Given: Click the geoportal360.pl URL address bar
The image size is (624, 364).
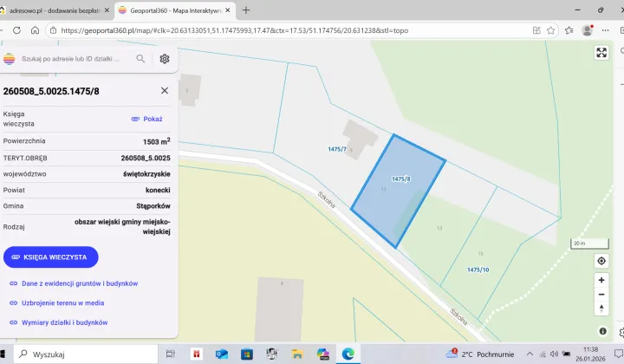Looking at the screenshot, I should [234, 30].
